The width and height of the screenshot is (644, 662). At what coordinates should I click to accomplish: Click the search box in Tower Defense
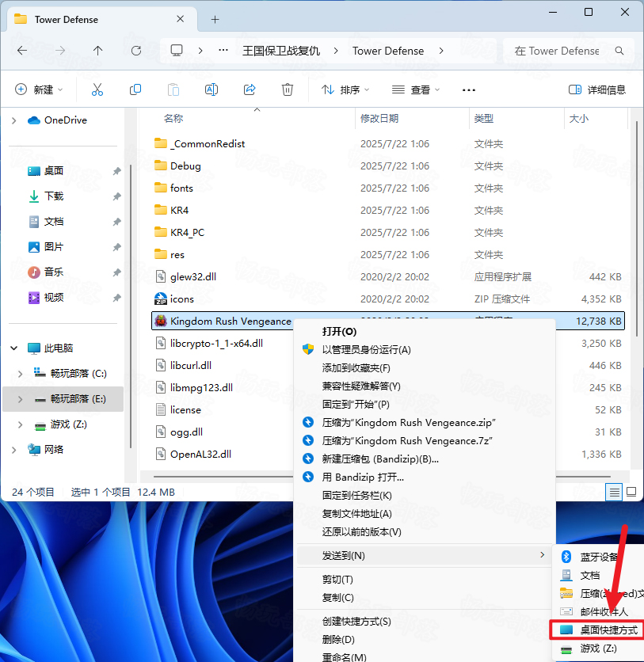pos(569,51)
